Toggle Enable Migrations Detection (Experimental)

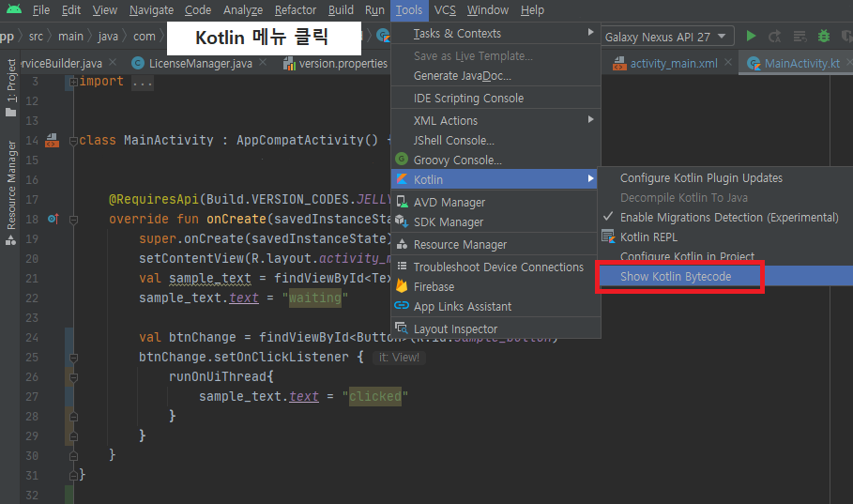tap(728, 217)
